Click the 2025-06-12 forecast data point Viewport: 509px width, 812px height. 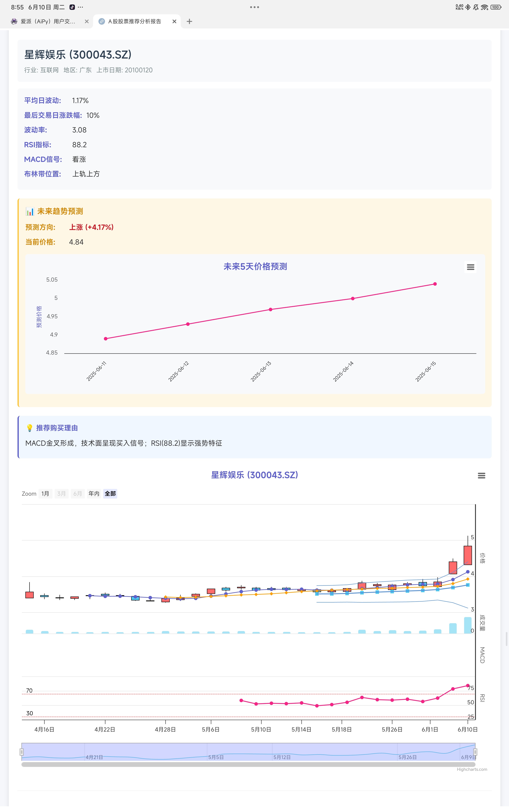[188, 324]
